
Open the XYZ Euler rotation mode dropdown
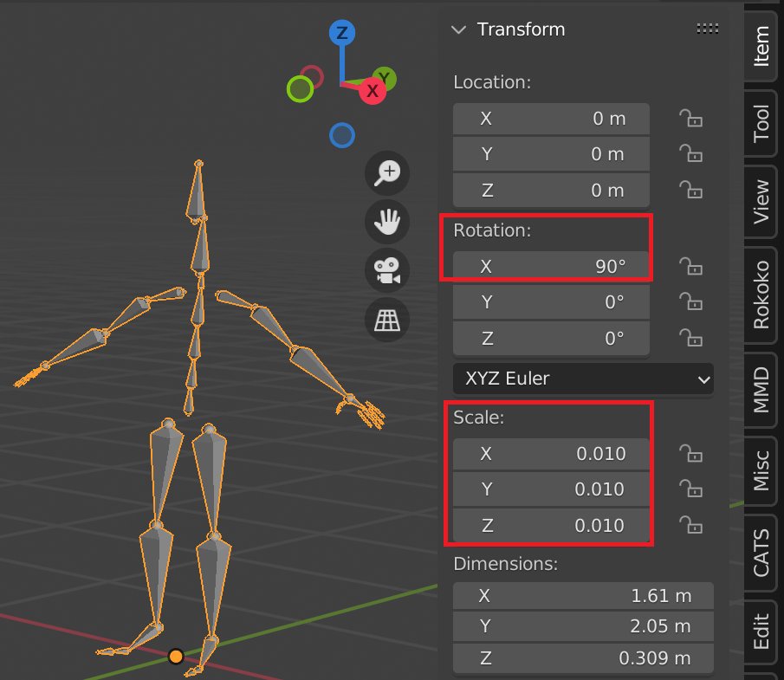(x=583, y=379)
